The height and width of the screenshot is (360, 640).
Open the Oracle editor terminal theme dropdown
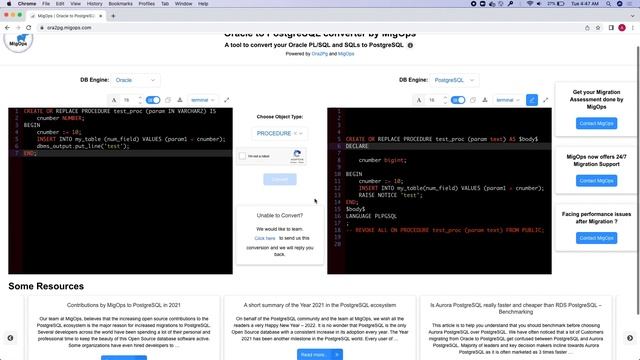(202, 100)
